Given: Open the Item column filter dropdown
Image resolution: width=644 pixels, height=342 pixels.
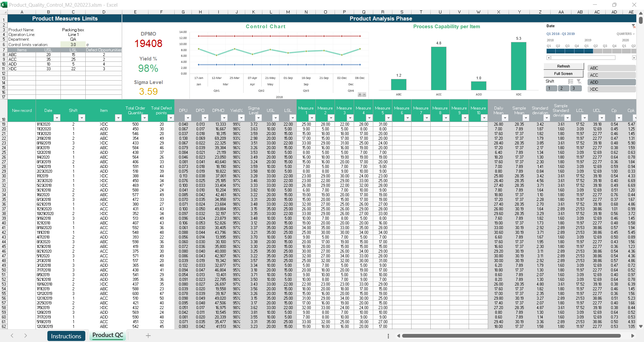Looking at the screenshot, I should tap(118, 118).
